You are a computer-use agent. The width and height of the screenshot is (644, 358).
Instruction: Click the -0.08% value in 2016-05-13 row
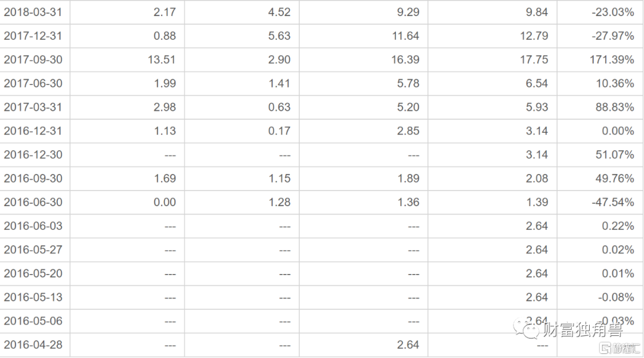point(616,298)
